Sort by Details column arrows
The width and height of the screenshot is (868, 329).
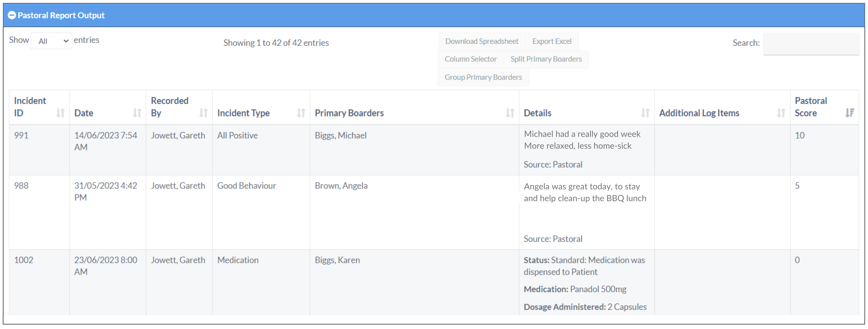click(645, 113)
